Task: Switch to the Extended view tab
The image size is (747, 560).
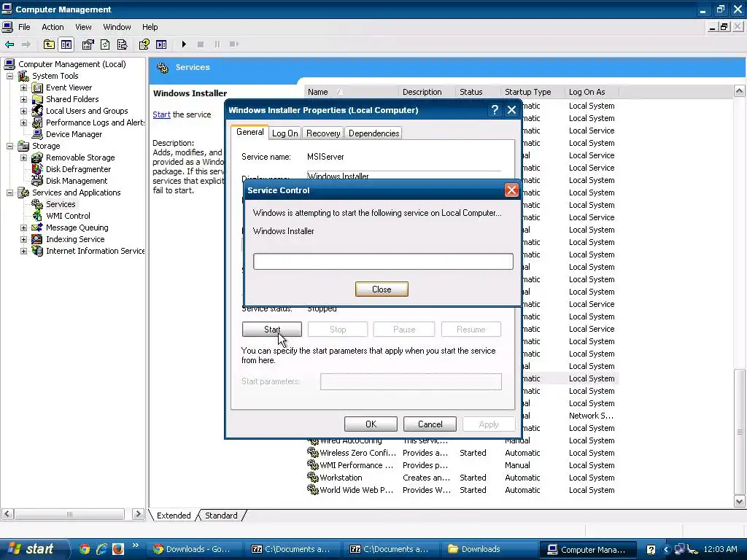Action: (x=174, y=516)
